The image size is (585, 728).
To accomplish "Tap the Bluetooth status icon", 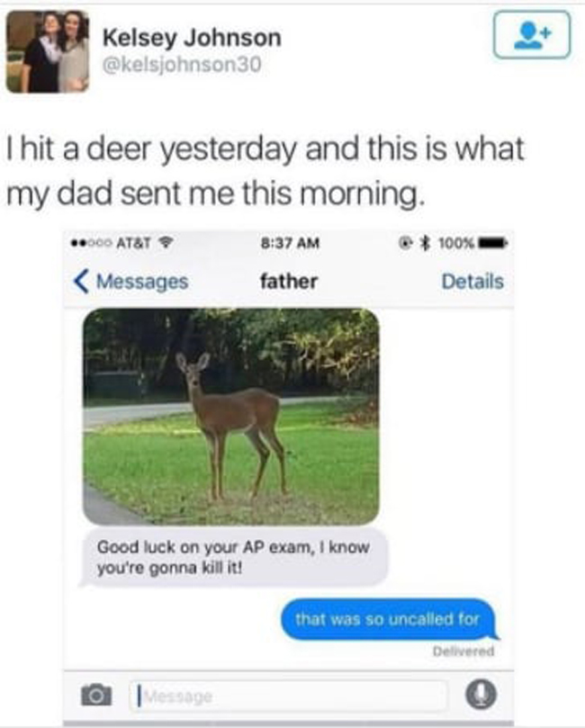I will coord(423,242).
